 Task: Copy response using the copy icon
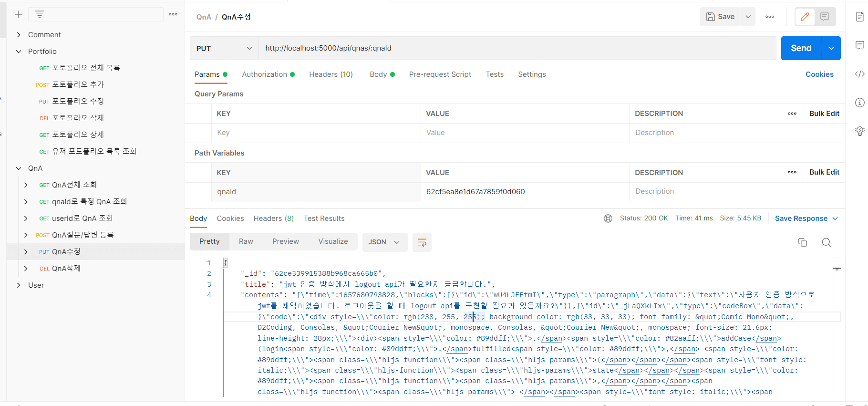pos(803,242)
